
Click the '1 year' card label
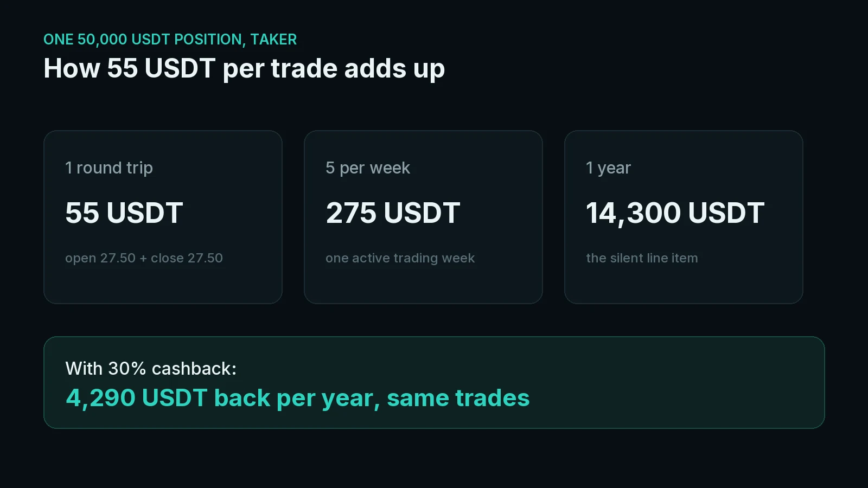pos(608,168)
